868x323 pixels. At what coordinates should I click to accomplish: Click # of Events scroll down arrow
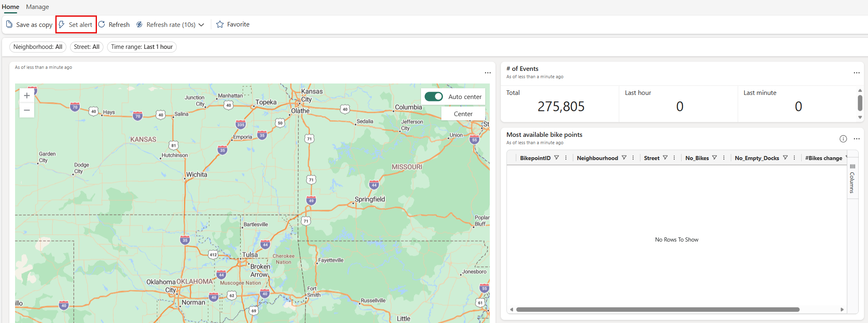(x=860, y=117)
